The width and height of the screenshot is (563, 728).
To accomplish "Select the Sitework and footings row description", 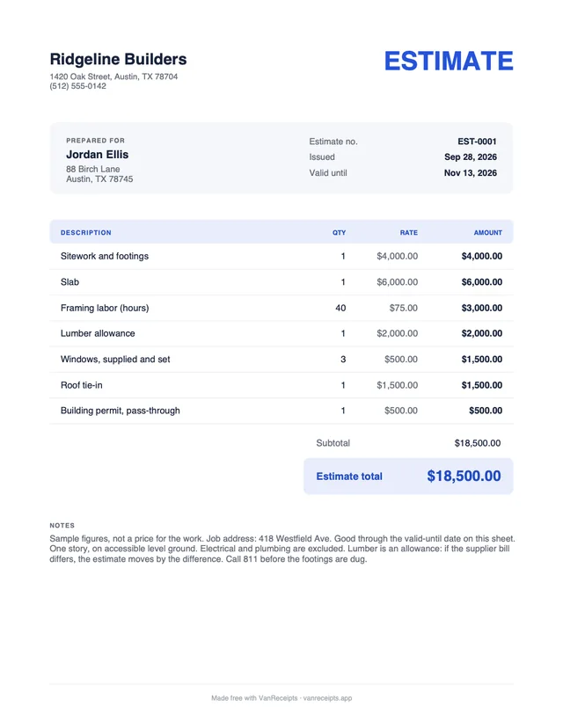I will coord(105,256).
